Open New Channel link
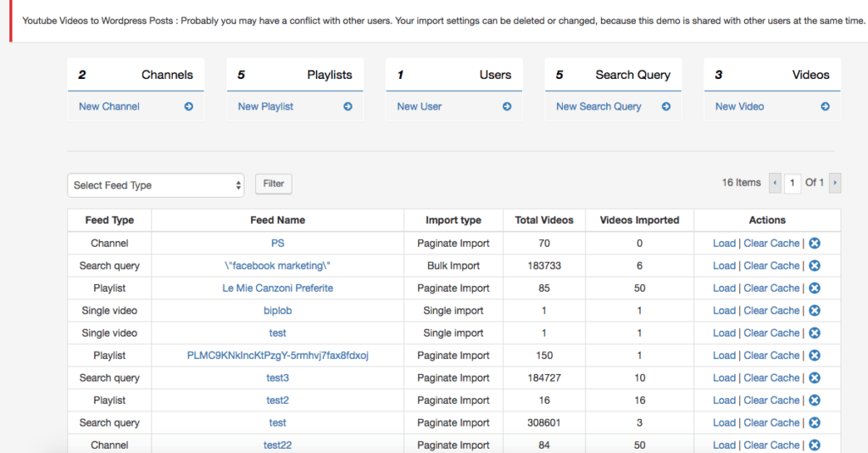Image resolution: width=868 pixels, height=453 pixels. pos(109,106)
